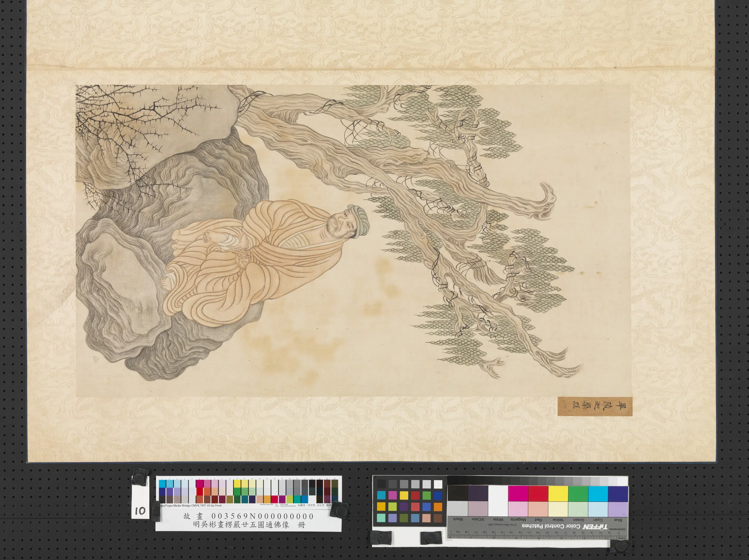This screenshot has height=560, width=749.
Task: Click the brown patch in the 24-patch color checker
Action: click(x=438, y=518)
